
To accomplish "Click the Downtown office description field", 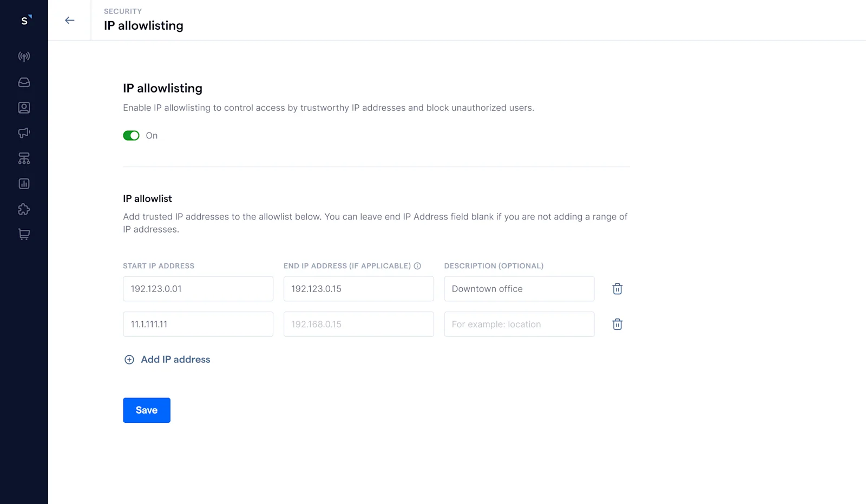I will (x=519, y=289).
